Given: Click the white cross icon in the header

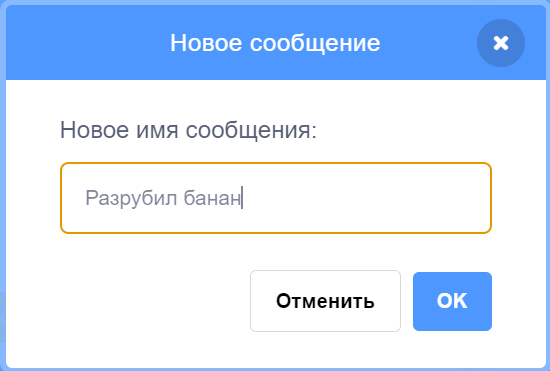Looking at the screenshot, I should coord(501,43).
